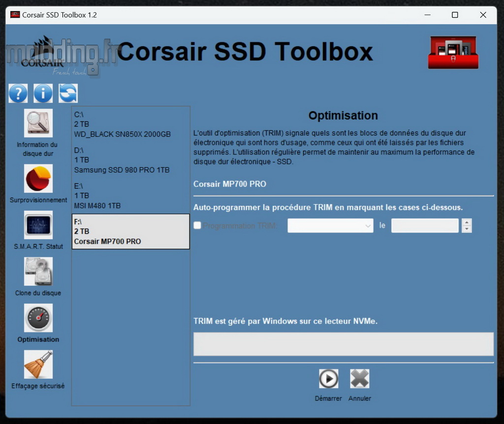Click the Information du disque dur label
The height and width of the screenshot is (424, 504).
(37, 149)
